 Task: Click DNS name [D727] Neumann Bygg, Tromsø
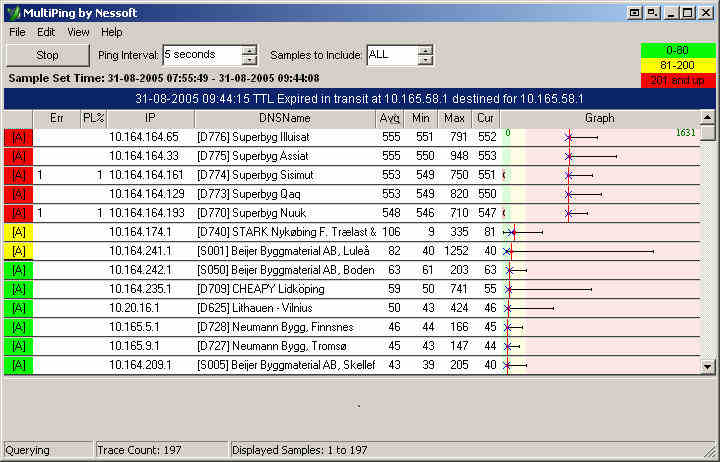(272, 346)
